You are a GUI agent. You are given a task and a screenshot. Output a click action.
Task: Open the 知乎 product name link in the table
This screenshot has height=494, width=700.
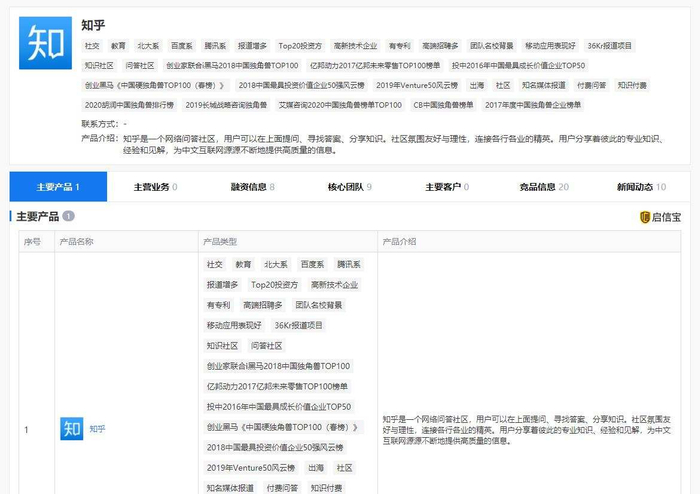pyautogui.click(x=97, y=429)
